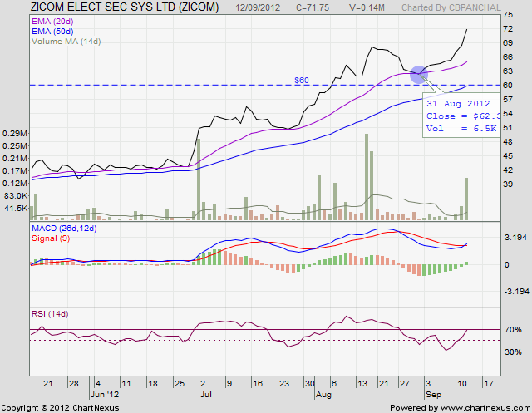
Task: Click the 39 price axis label
Action: [x=508, y=184]
